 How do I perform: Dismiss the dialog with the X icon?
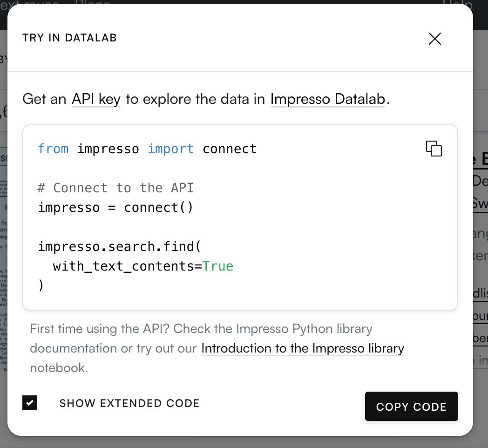click(434, 39)
